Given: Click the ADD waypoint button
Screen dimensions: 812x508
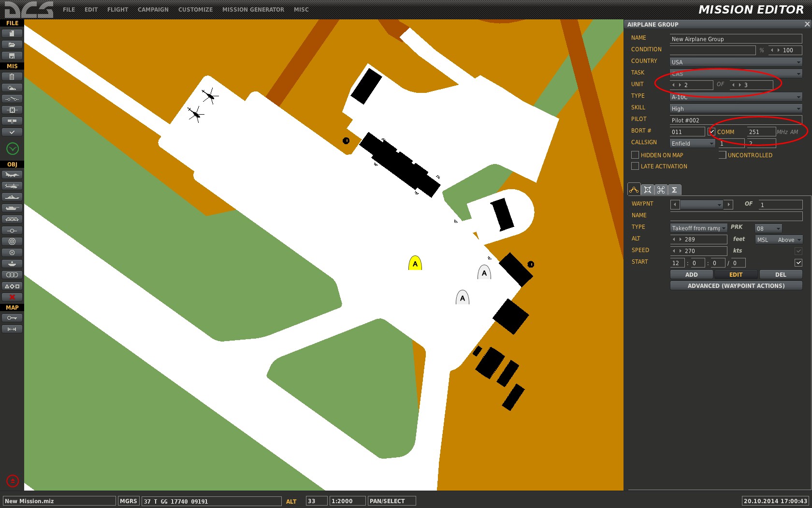Looking at the screenshot, I should click(691, 274).
